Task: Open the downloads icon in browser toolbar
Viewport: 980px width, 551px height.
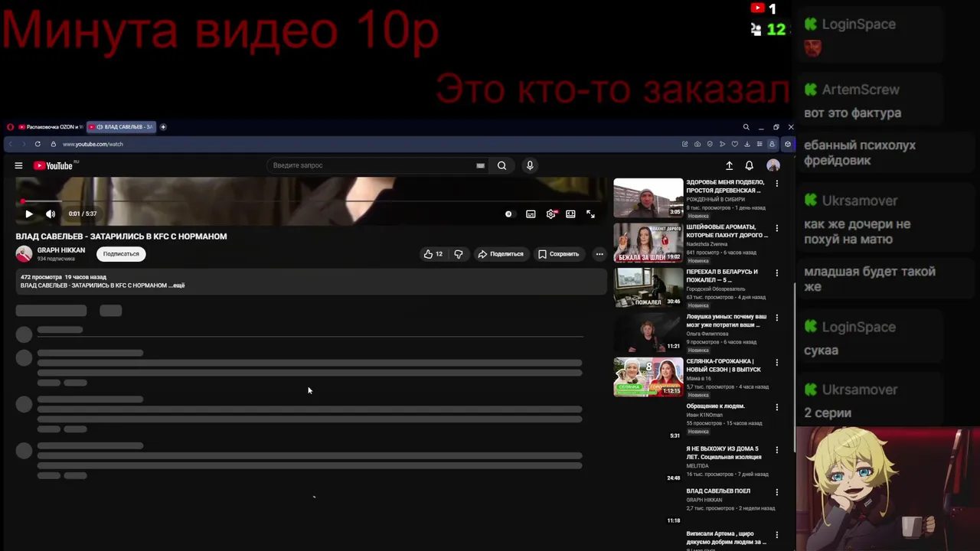Action: click(x=747, y=144)
